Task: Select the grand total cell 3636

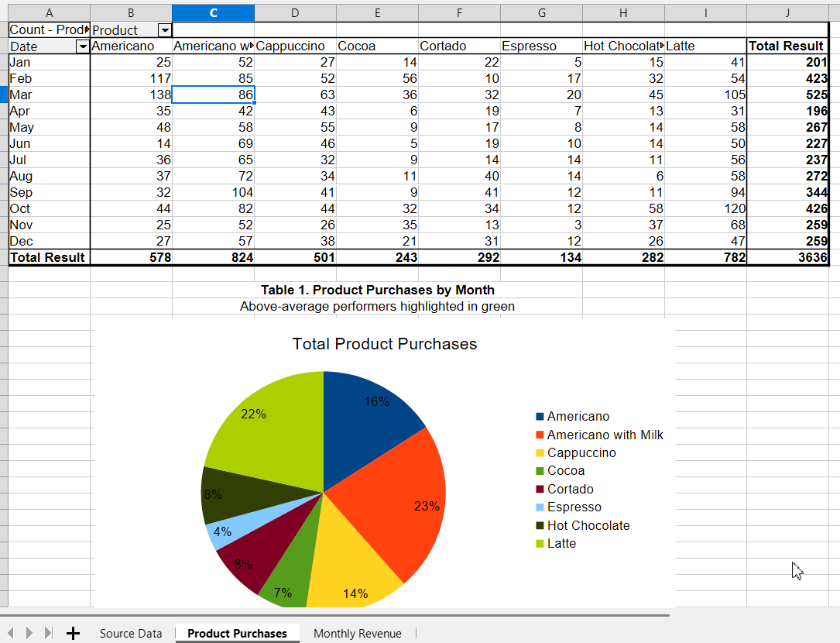Action: tap(787, 257)
